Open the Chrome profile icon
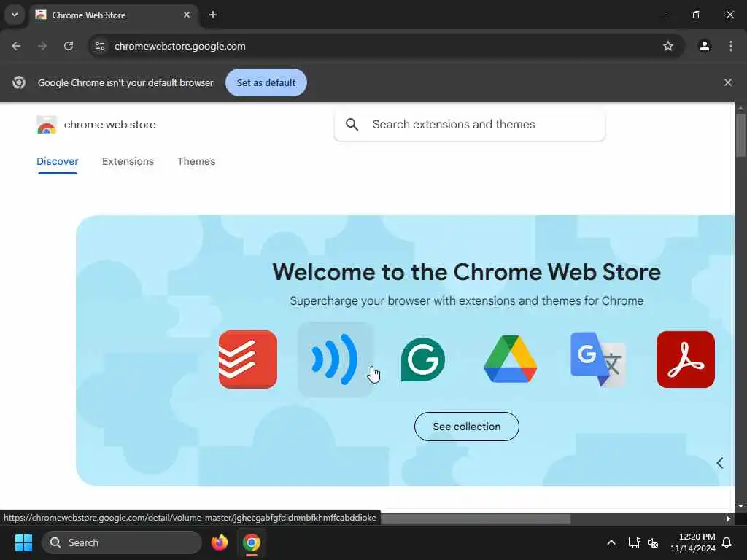 pyautogui.click(x=705, y=46)
